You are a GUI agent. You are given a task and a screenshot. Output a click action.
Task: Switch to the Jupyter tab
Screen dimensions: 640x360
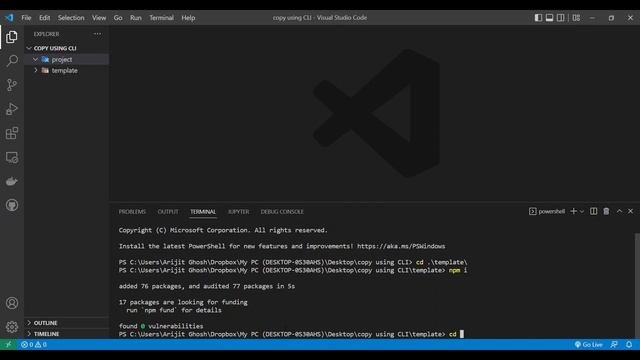point(238,211)
